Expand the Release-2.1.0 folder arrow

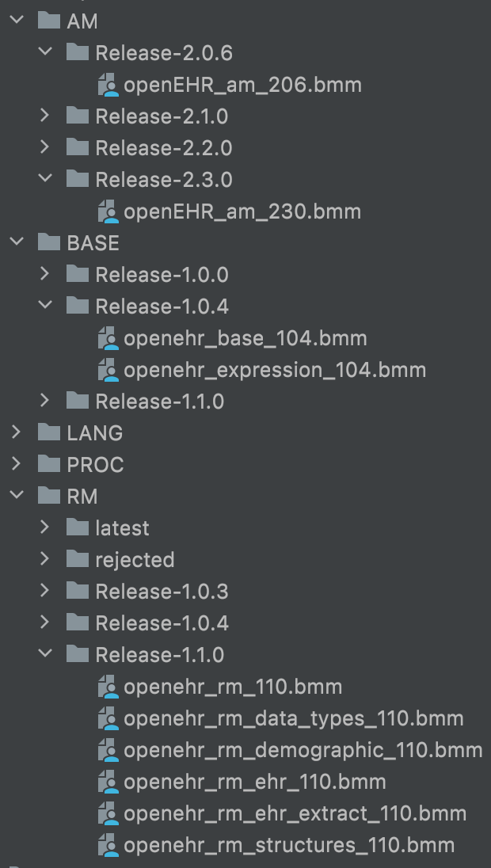(45, 116)
